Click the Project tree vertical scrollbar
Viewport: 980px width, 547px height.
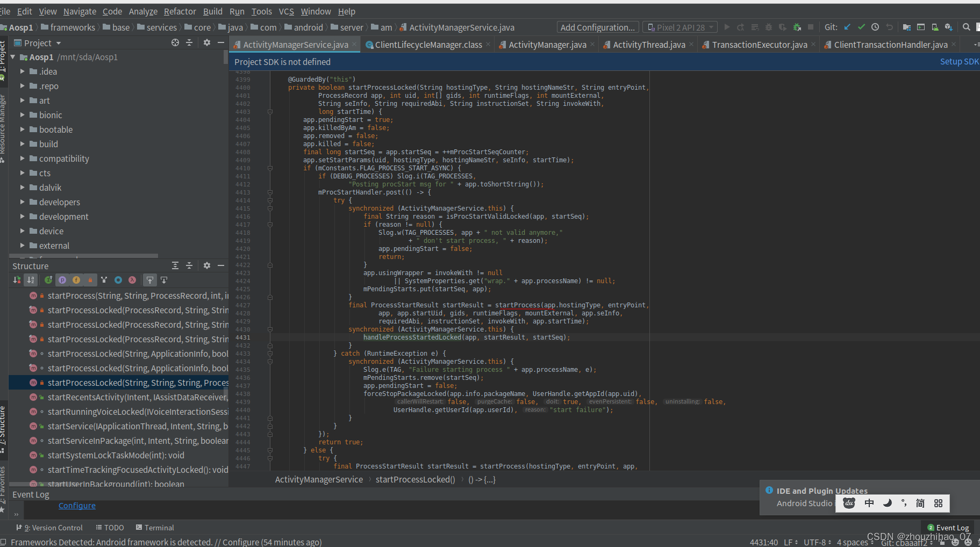click(x=226, y=57)
